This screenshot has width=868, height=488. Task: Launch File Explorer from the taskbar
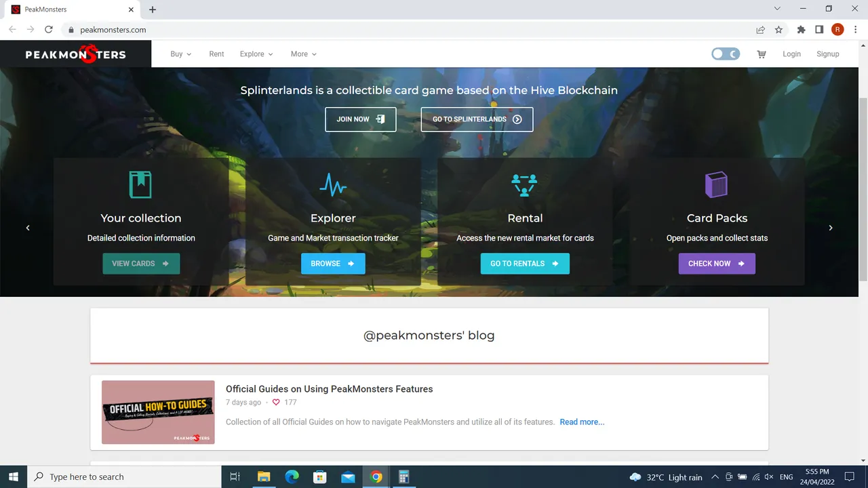tap(264, 476)
